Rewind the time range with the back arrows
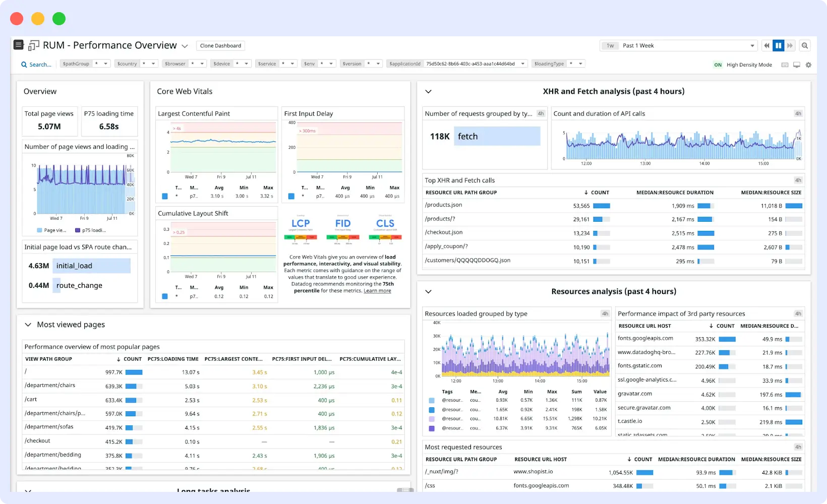Screen dimensions: 827x504 (767, 45)
